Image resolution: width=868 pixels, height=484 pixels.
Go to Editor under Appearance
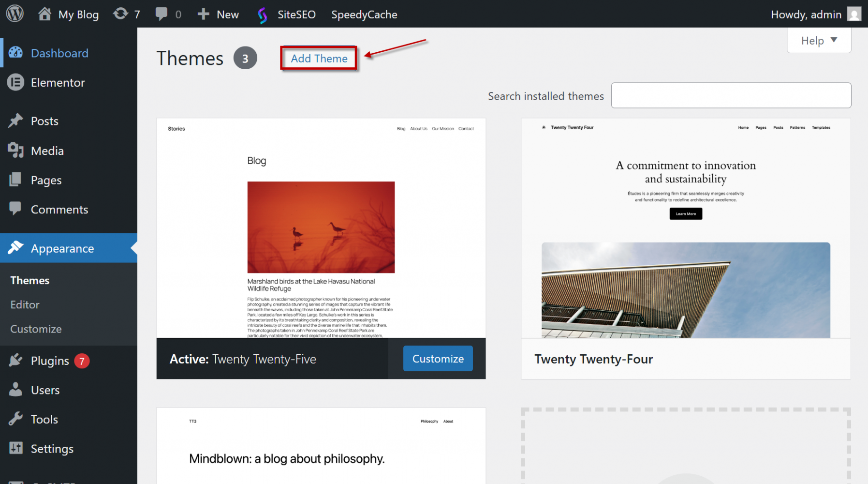point(25,305)
